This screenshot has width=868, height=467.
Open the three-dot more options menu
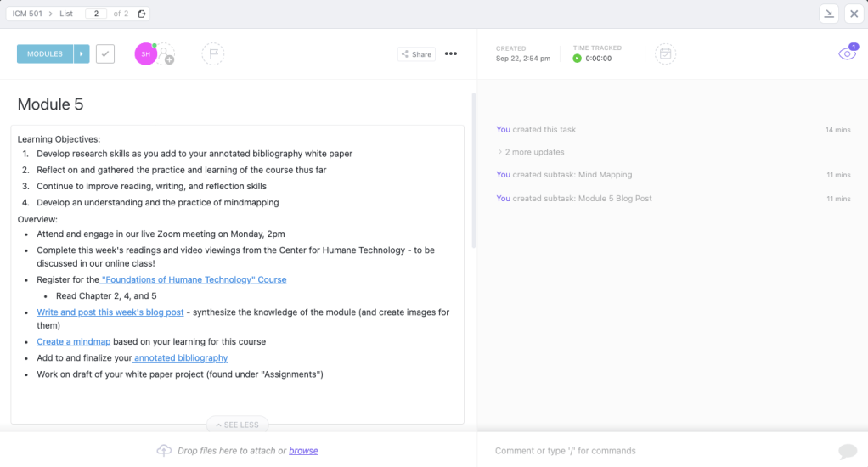point(451,54)
